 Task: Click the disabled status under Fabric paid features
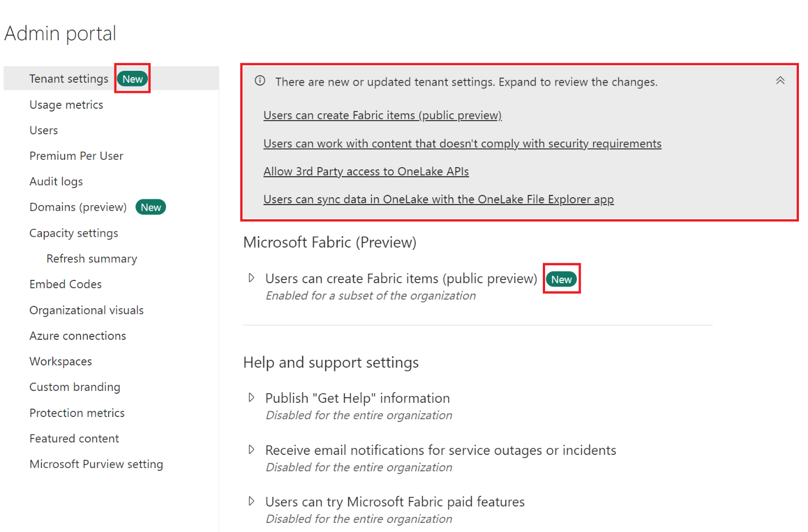pos(359,519)
